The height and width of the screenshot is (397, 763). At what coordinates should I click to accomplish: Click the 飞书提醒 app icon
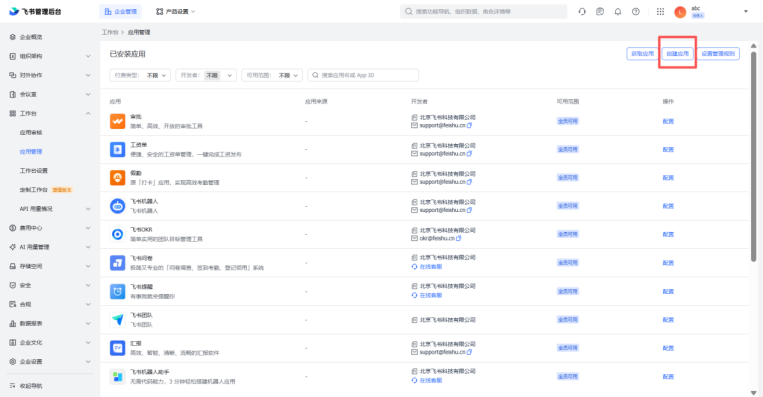tap(117, 291)
